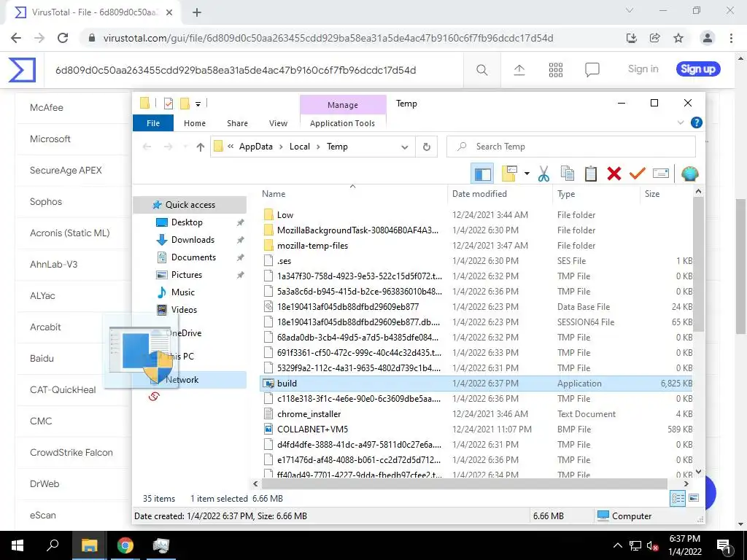Open Documents in navigation pane

[x=193, y=257]
